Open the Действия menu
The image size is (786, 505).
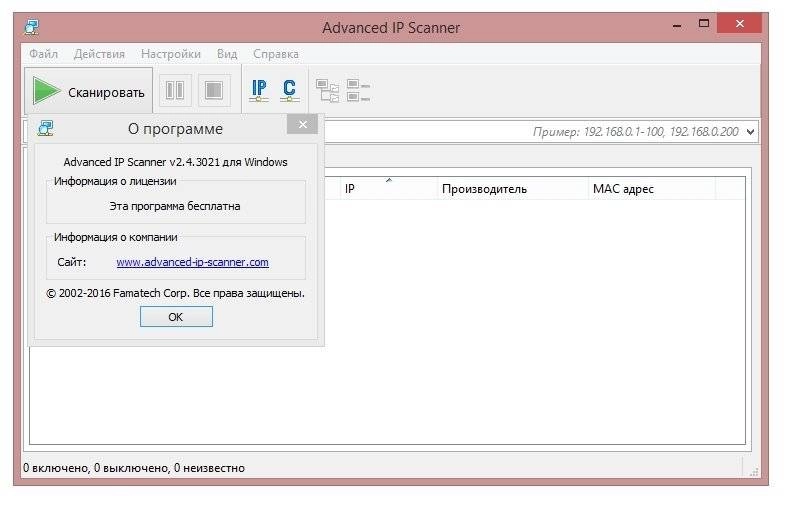tap(99, 54)
